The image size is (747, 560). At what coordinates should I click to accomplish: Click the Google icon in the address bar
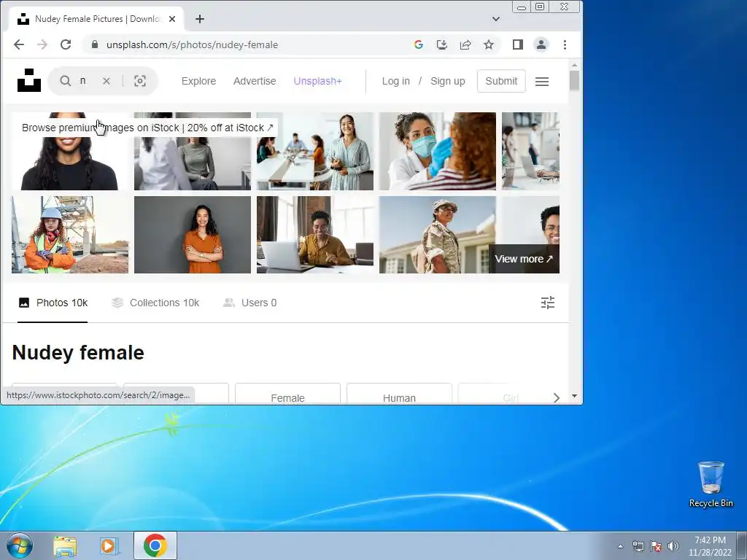tap(418, 44)
